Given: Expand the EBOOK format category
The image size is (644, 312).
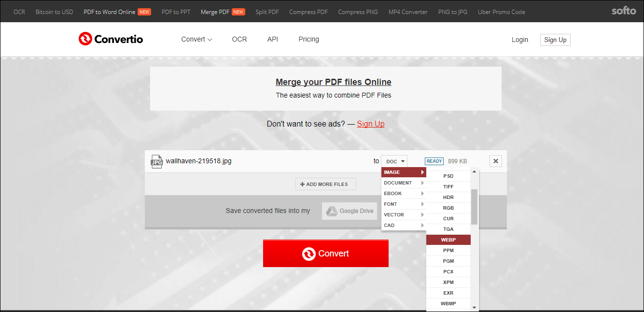Looking at the screenshot, I should click(404, 194).
